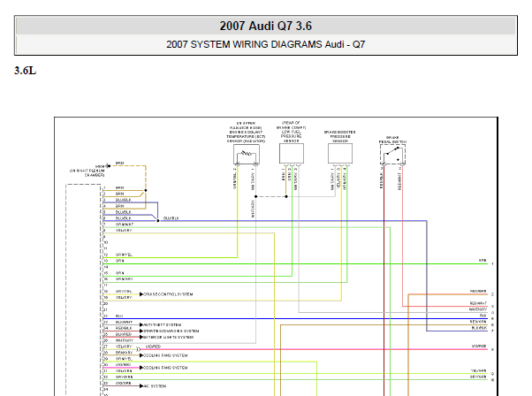Click the 'WHT/GRY' label at right edge output 4

pyautogui.click(x=478, y=309)
